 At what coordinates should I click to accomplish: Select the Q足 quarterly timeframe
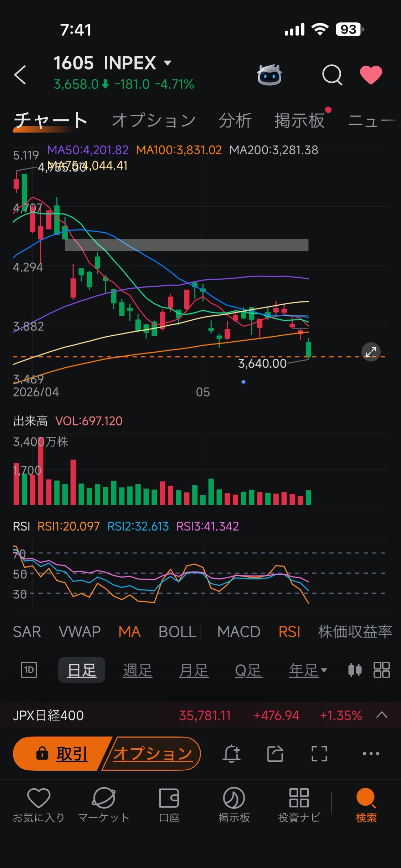tap(248, 670)
